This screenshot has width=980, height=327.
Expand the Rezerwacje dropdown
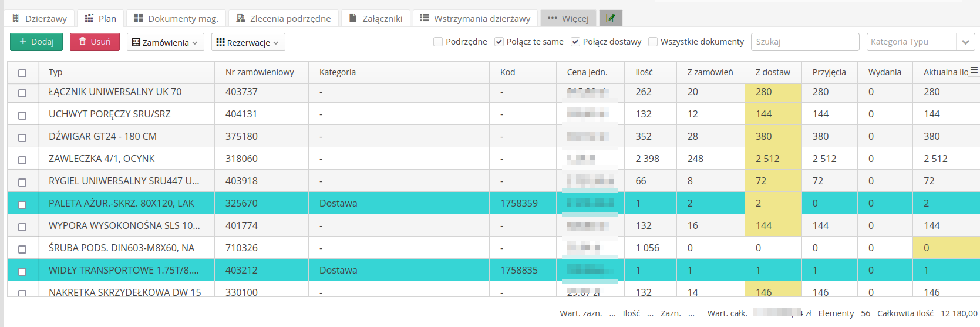click(x=247, y=42)
